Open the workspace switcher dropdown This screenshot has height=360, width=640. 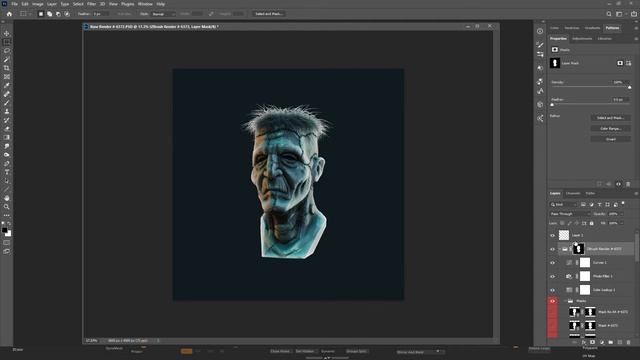tap(620, 14)
